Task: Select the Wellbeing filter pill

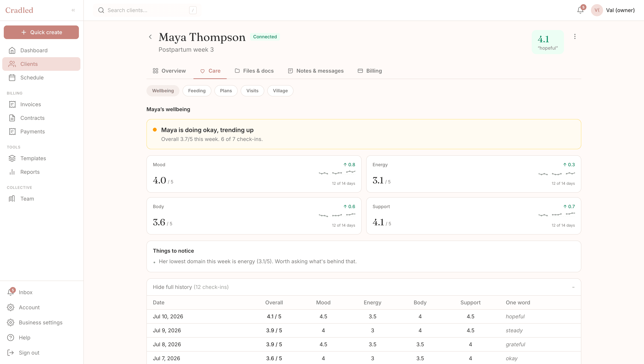Action: click(163, 91)
